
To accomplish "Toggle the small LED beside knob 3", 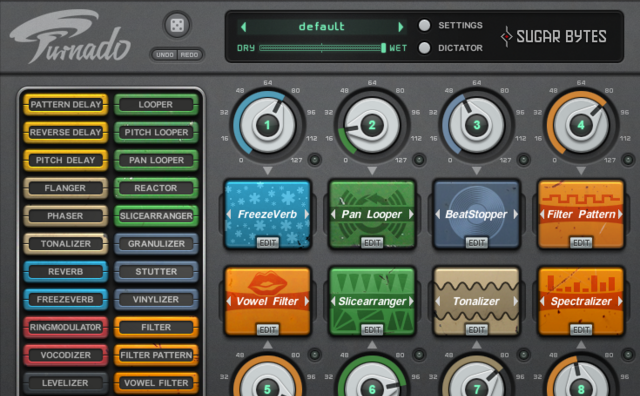I will click(524, 160).
